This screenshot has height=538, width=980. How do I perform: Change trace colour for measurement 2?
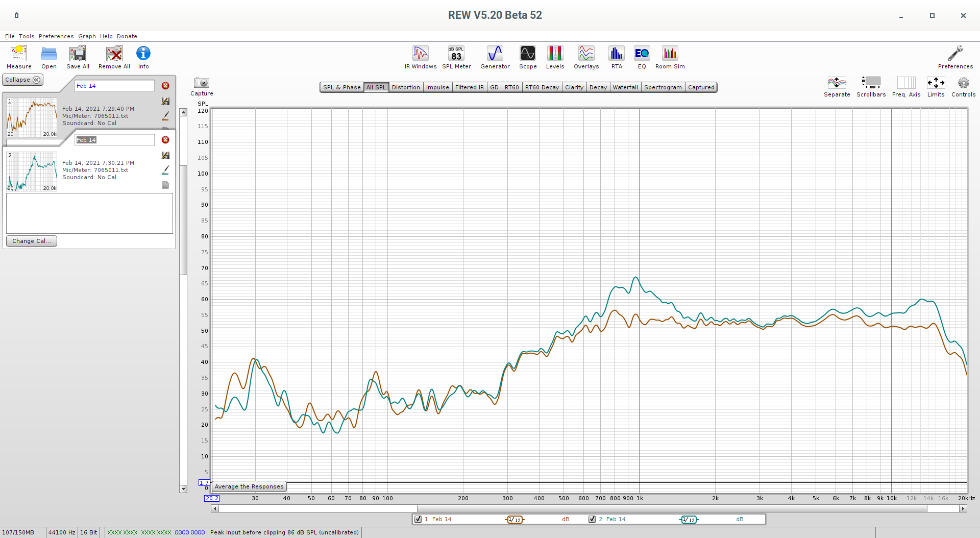[165, 170]
